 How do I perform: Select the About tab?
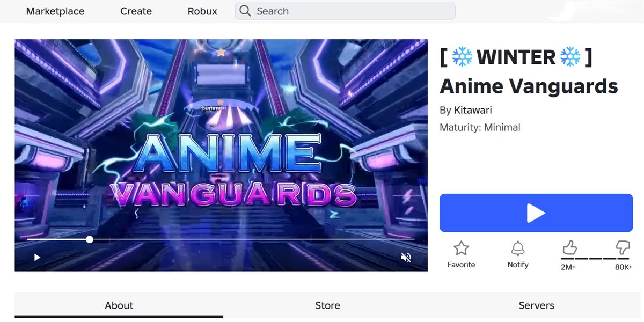pyautogui.click(x=119, y=305)
